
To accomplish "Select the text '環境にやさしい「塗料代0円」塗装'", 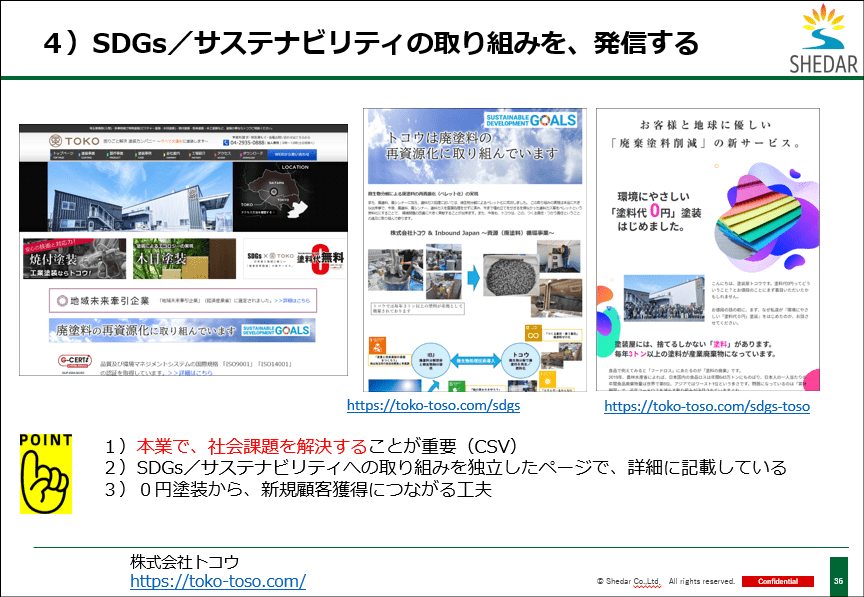I will [x=656, y=204].
